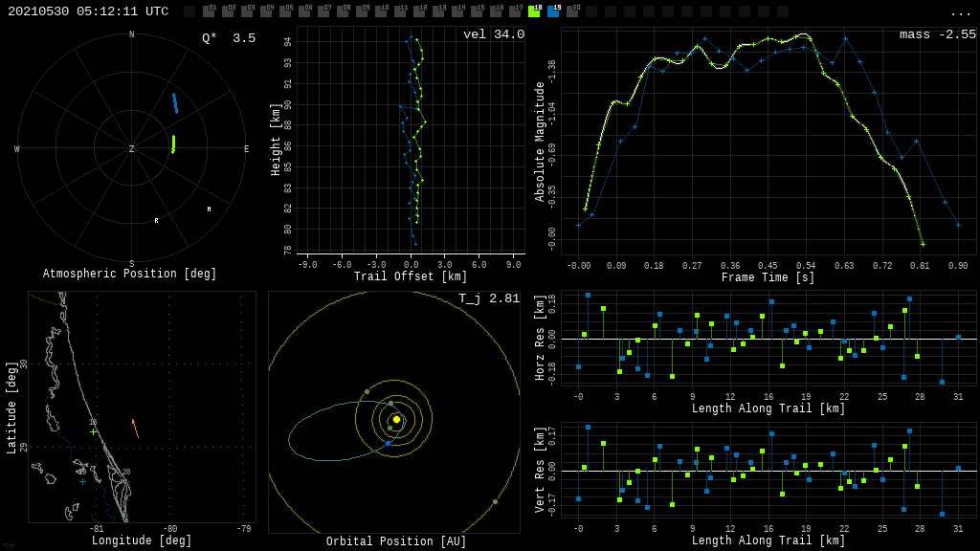Open the three-dots overflow menu
980x551 pixels.
tap(960, 12)
